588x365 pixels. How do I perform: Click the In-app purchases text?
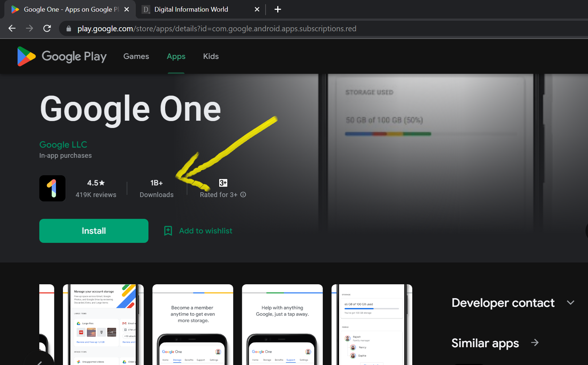65,156
